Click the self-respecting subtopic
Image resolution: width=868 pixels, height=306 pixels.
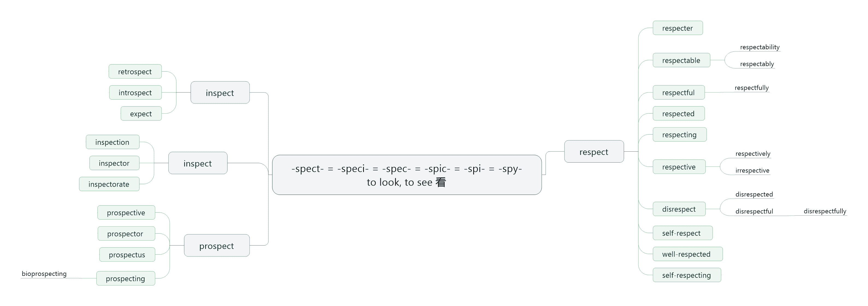(687, 275)
